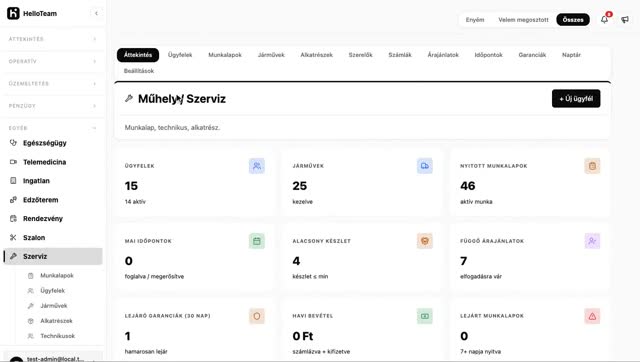Open the Alkatrészek tab
Screen dimensions: 640x362
click(x=316, y=55)
